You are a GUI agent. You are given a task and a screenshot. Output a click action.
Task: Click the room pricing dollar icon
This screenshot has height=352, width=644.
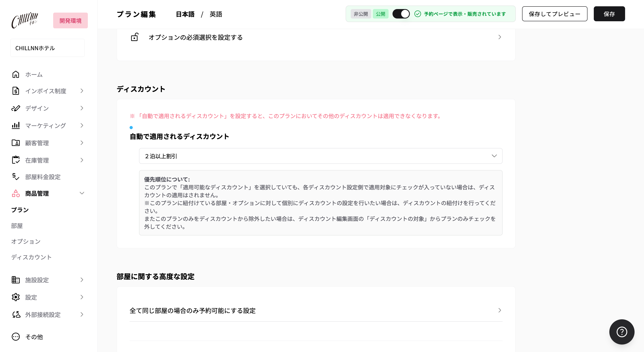click(x=16, y=176)
